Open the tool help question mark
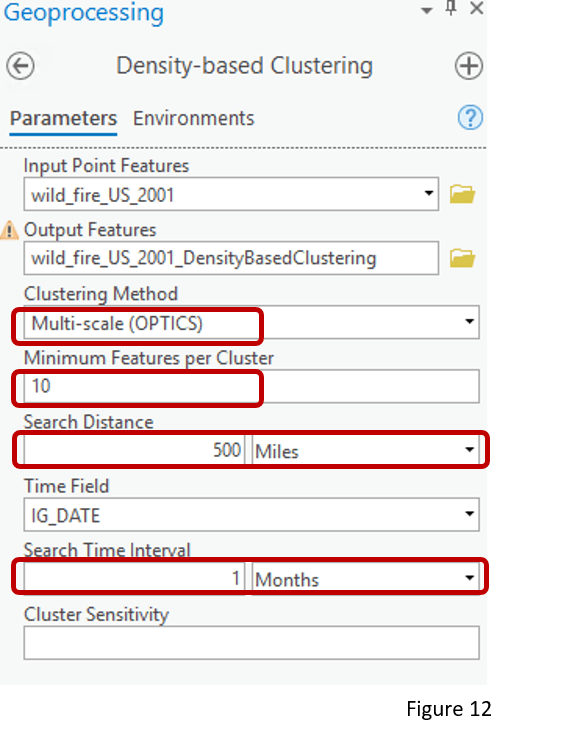The width and height of the screenshot is (581, 737). click(470, 118)
